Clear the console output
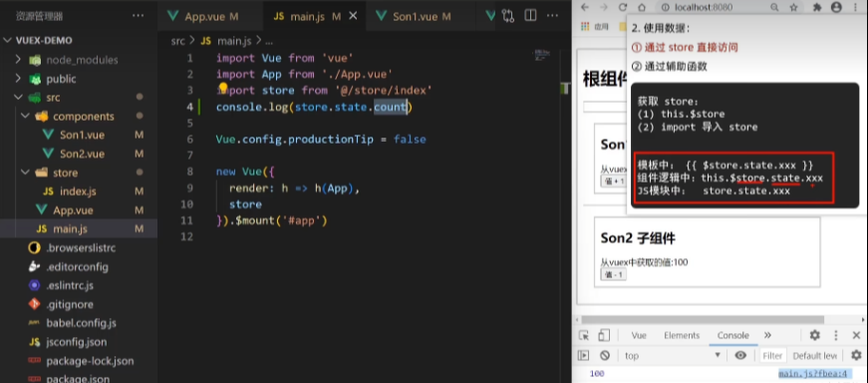This screenshot has width=868, height=383. (605, 355)
